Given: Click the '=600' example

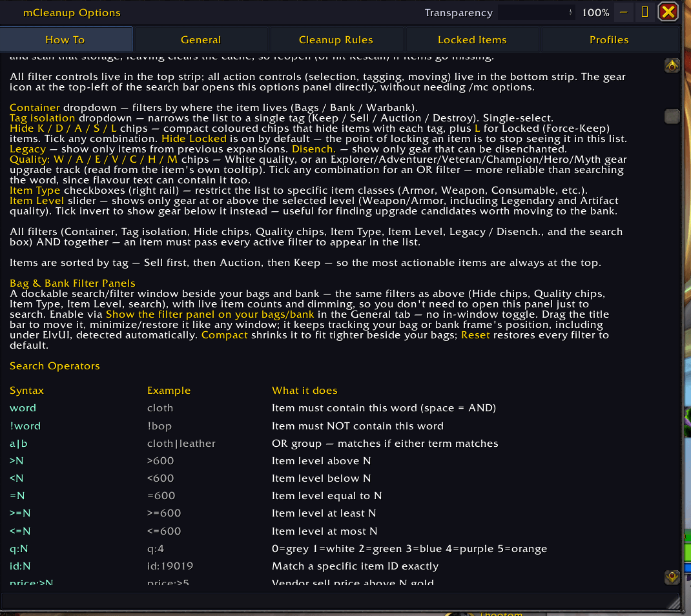Looking at the screenshot, I should pyautogui.click(x=161, y=496).
